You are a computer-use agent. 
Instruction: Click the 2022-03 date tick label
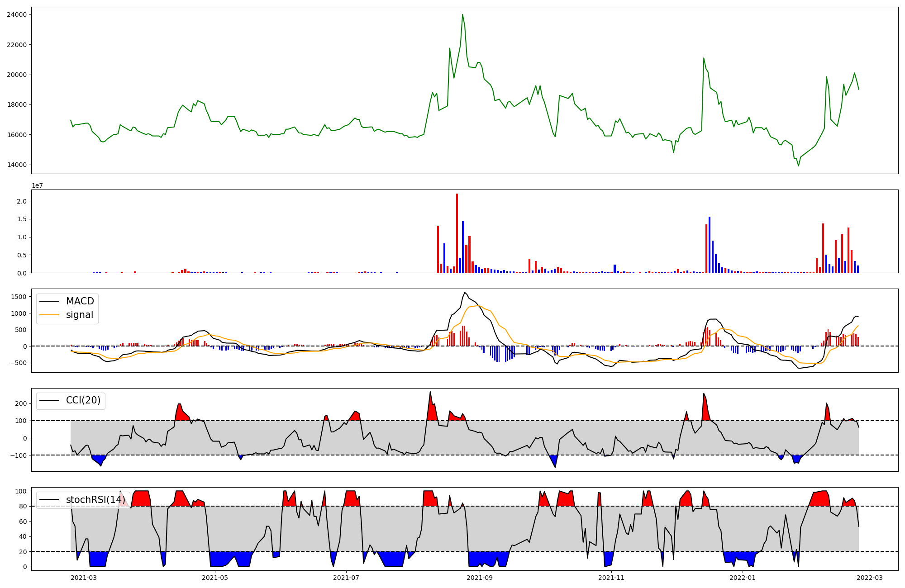[870, 578]
